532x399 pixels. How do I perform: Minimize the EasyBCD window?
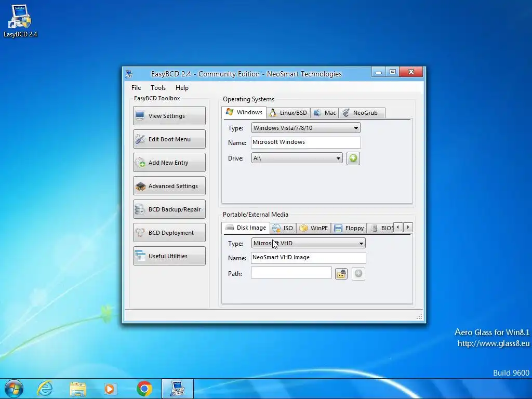379,72
